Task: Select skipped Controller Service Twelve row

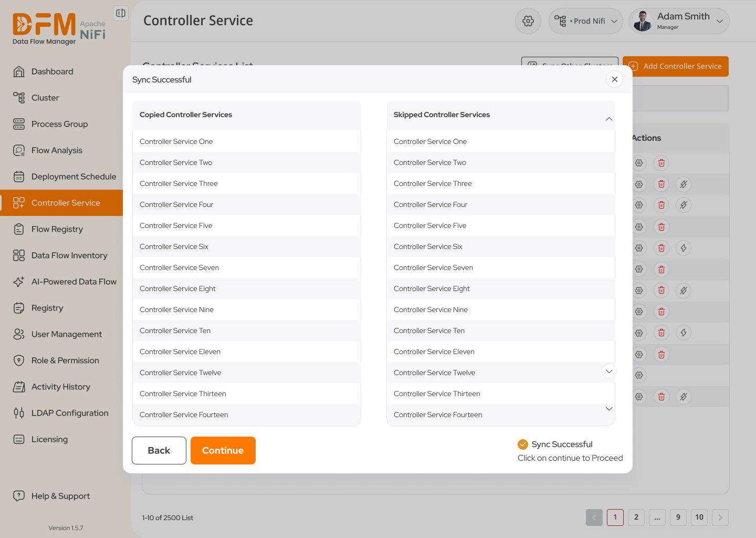Action: point(501,373)
